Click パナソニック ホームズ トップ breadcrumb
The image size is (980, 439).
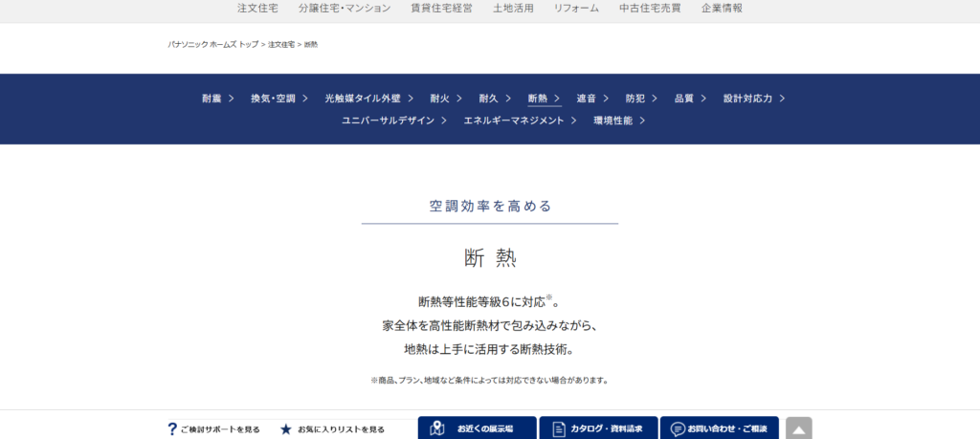[212, 45]
